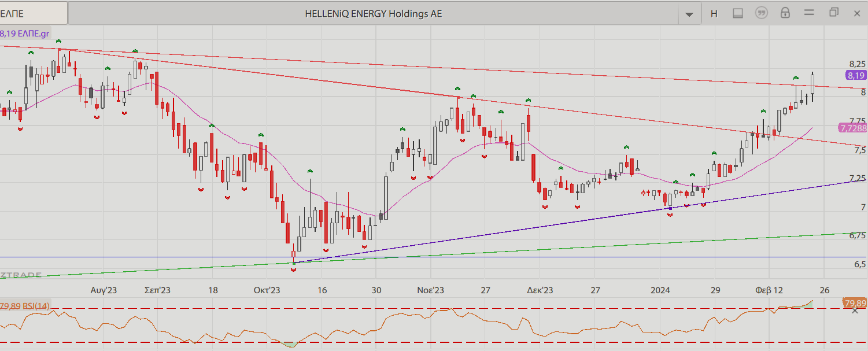868x351 pixels.
Task: Toggle the bottom panel layout icon
Action: (738, 13)
